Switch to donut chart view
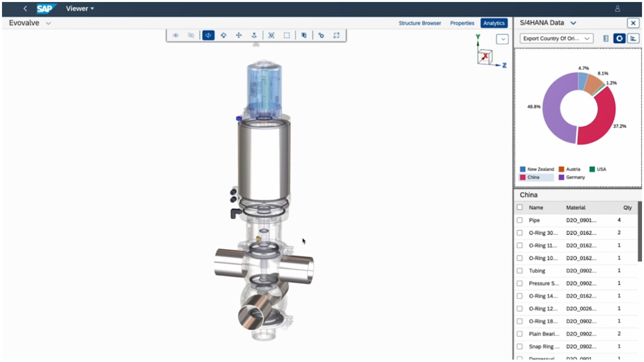Image resolution: width=644 pixels, height=362 pixels. (620, 38)
